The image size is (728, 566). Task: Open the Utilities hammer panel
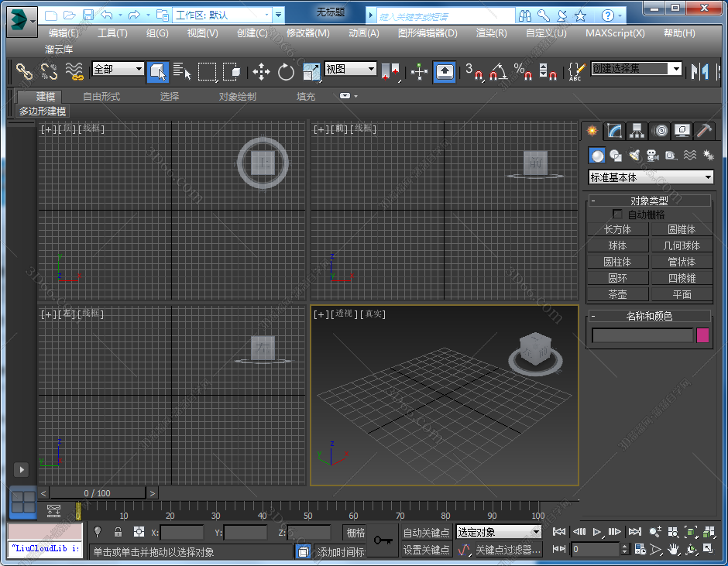(704, 131)
